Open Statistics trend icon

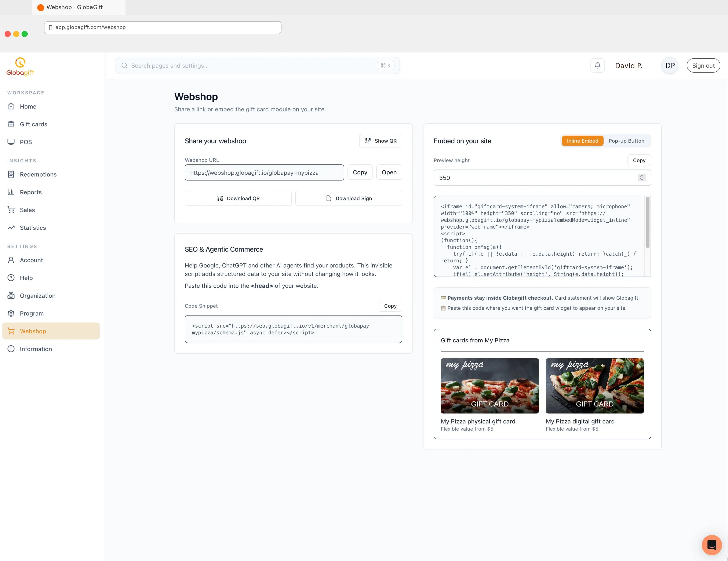pyautogui.click(x=11, y=228)
